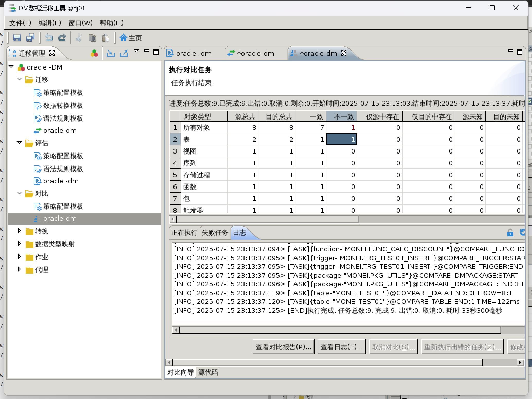532x399 pixels.
Task: Expand the 转换 folder
Action: pos(19,231)
